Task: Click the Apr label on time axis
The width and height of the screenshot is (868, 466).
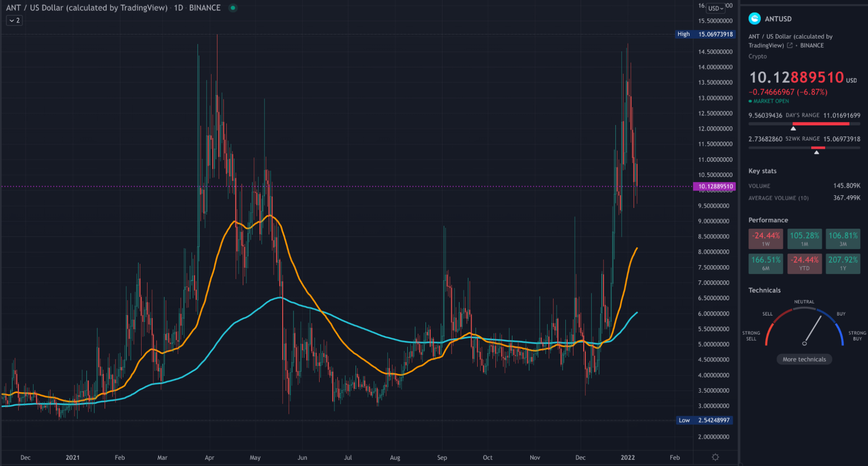Action: coord(209,457)
